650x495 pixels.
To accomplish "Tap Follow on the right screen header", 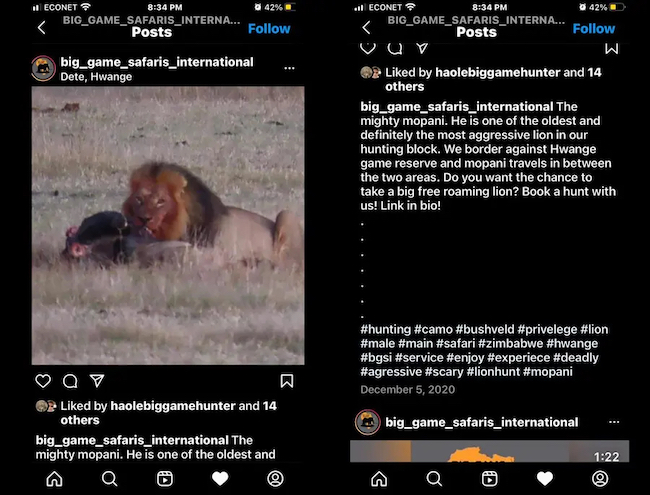I will coord(594,29).
